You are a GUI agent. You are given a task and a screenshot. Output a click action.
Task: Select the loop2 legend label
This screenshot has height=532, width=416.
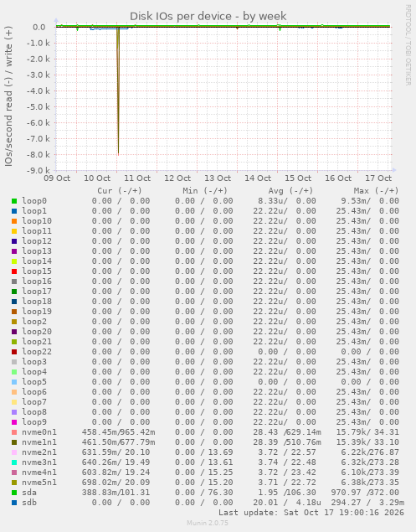(34, 322)
